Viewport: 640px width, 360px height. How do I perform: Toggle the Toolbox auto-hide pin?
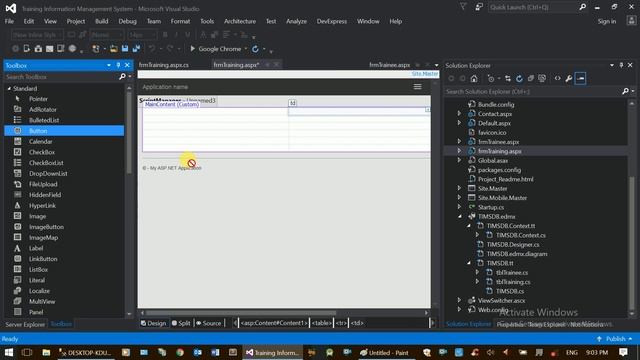(x=118, y=65)
